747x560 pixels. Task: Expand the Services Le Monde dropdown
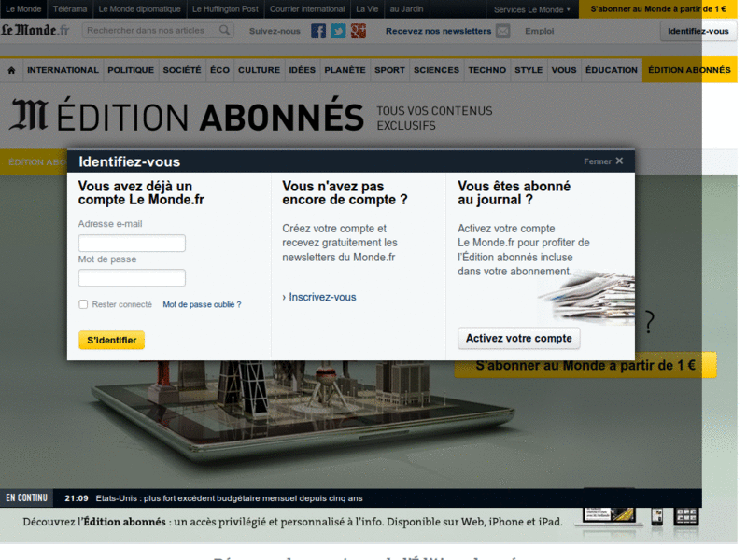(x=531, y=9)
